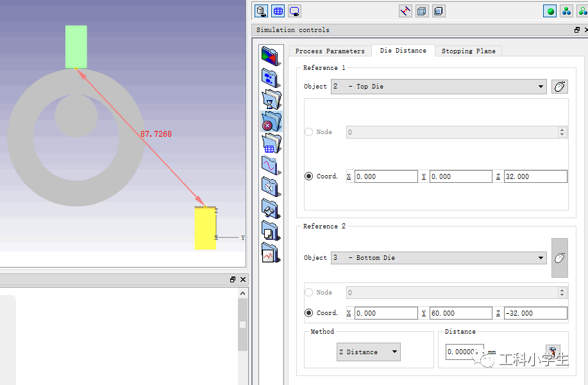This screenshot has width=588, height=385.
Task: Open Reference 2 Object dropdown (Bottom Die)
Action: 439,258
